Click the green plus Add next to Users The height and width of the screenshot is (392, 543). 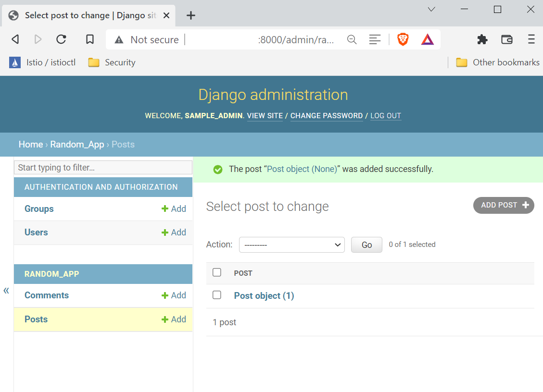click(x=174, y=232)
